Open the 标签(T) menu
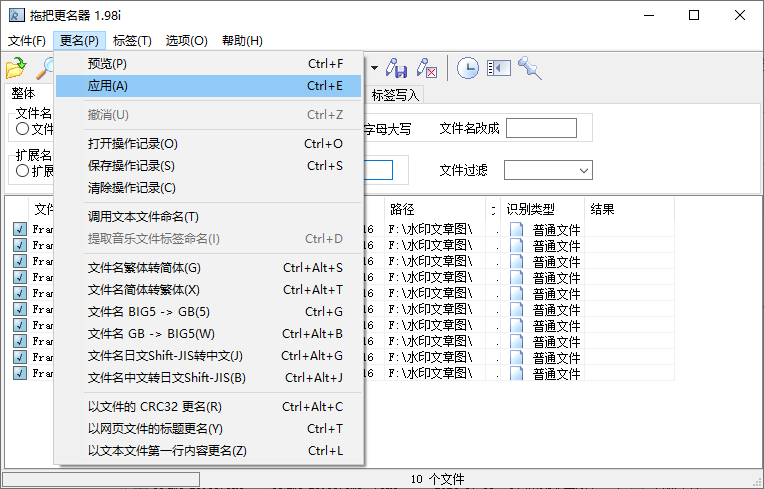The height and width of the screenshot is (489, 764). 132,40
